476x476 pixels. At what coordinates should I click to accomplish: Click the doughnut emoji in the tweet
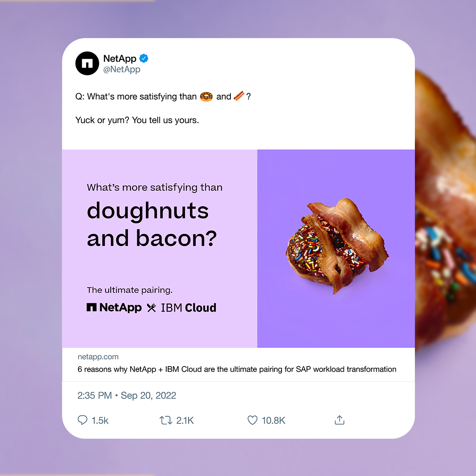pyautogui.click(x=206, y=96)
